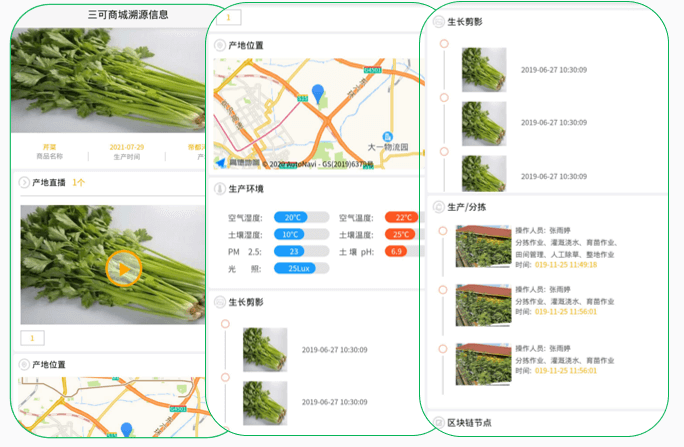Click the large celery product photo
684x447 pixels.
[108, 80]
